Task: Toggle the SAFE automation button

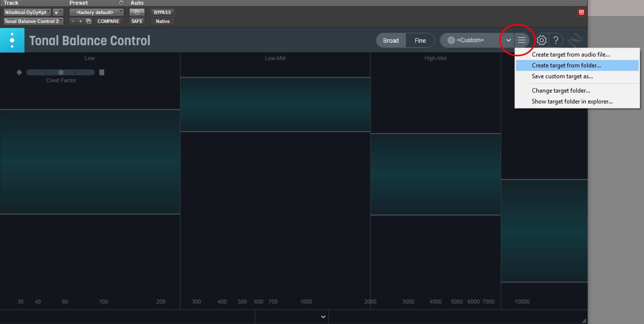Action: click(x=137, y=21)
